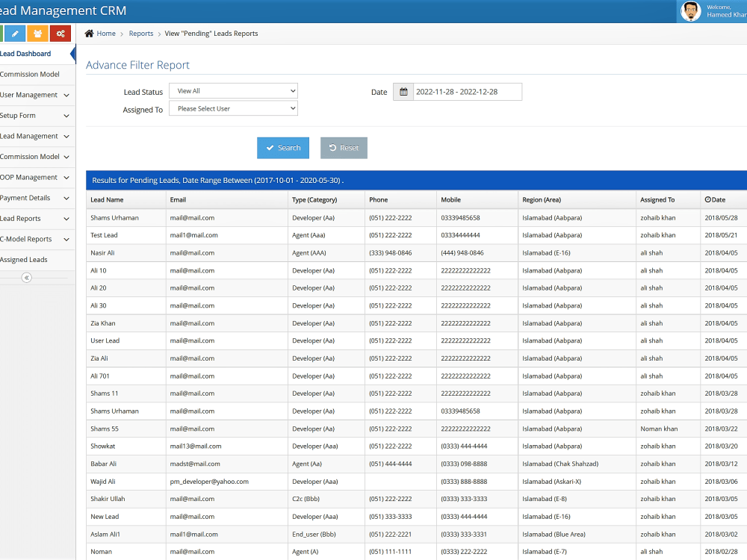
Task: Click mobile number (0333) 098-8888
Action: point(464,464)
